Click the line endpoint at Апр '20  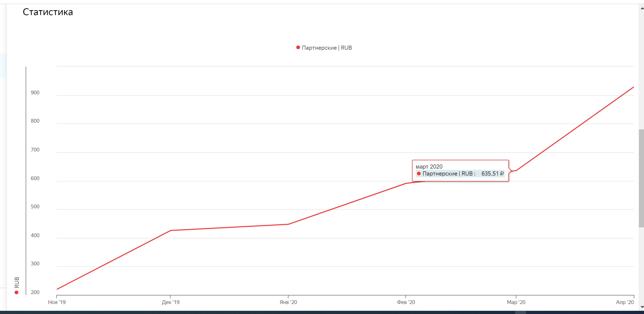[x=633, y=87]
